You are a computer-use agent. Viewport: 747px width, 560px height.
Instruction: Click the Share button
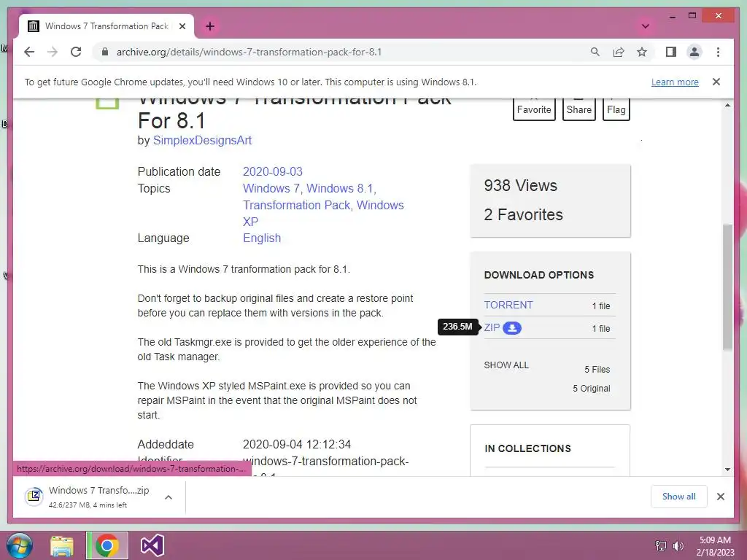(578, 109)
